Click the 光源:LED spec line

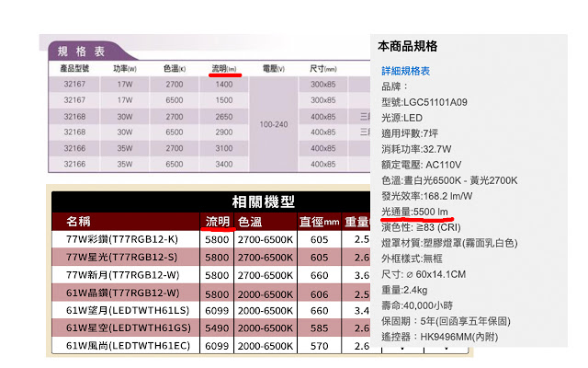point(402,118)
